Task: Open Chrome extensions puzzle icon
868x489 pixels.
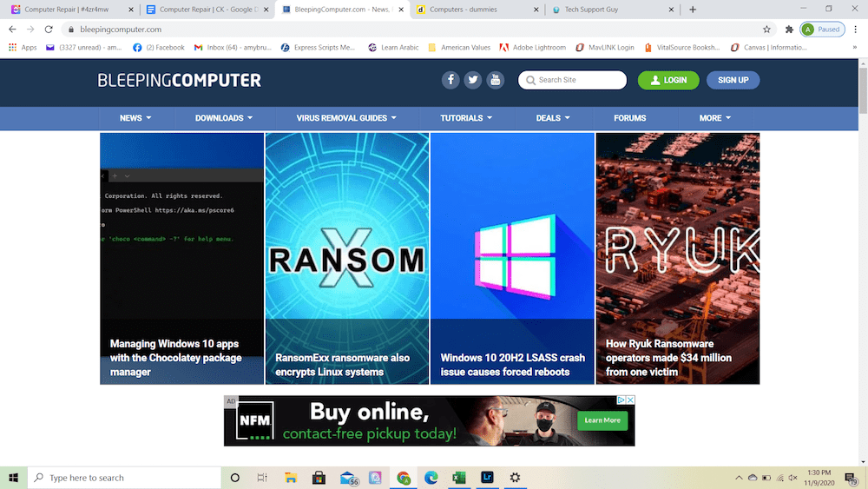Action: [789, 30]
